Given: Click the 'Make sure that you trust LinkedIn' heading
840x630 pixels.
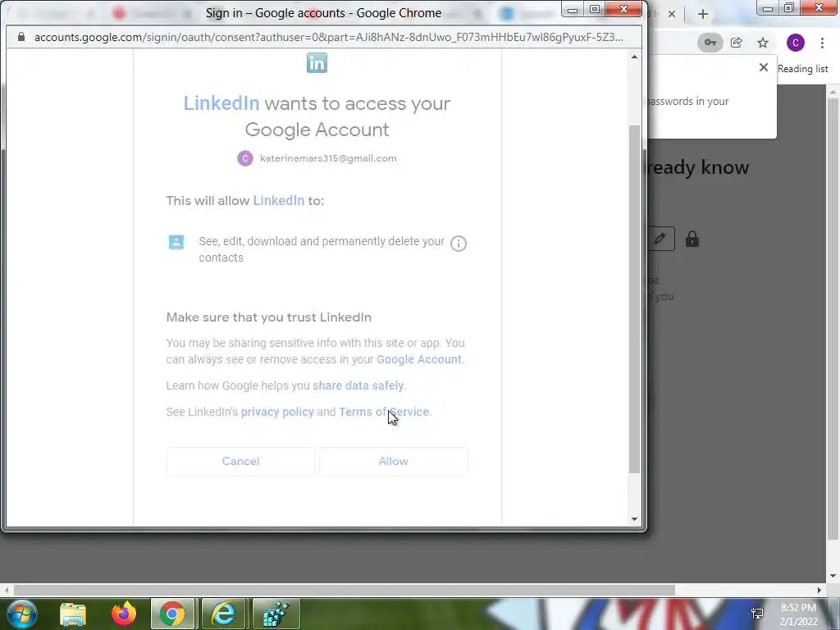Looking at the screenshot, I should (x=269, y=317).
